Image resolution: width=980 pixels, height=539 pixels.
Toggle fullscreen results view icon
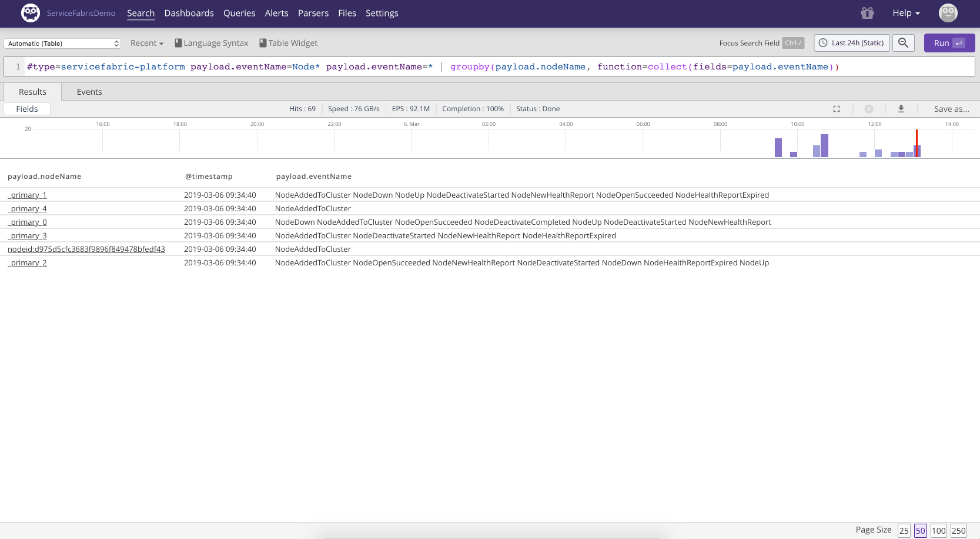pyautogui.click(x=836, y=109)
